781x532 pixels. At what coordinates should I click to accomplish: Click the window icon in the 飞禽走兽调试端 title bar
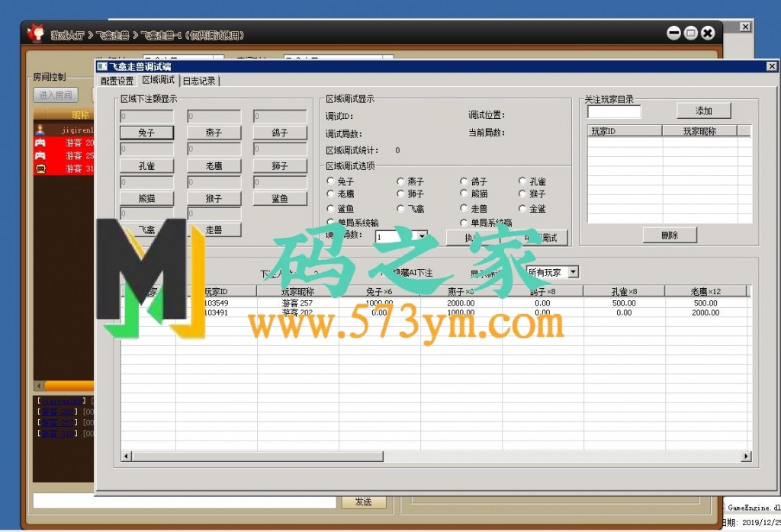pos(102,66)
